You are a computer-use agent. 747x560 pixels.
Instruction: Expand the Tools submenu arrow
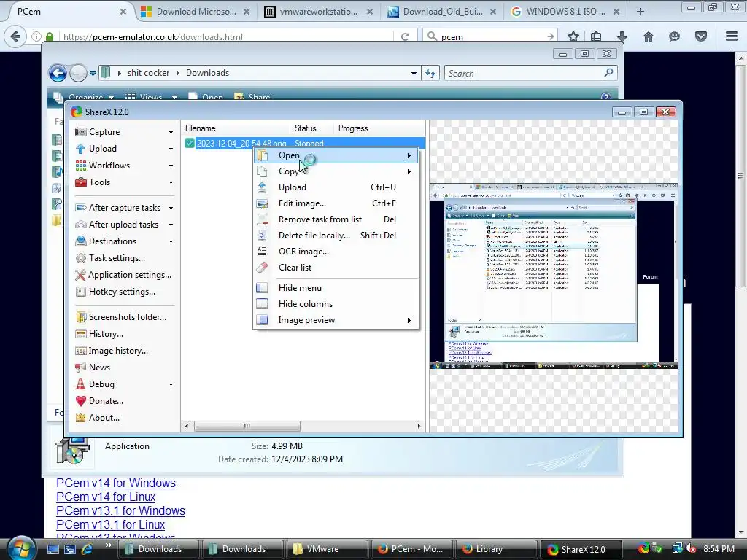tap(171, 182)
